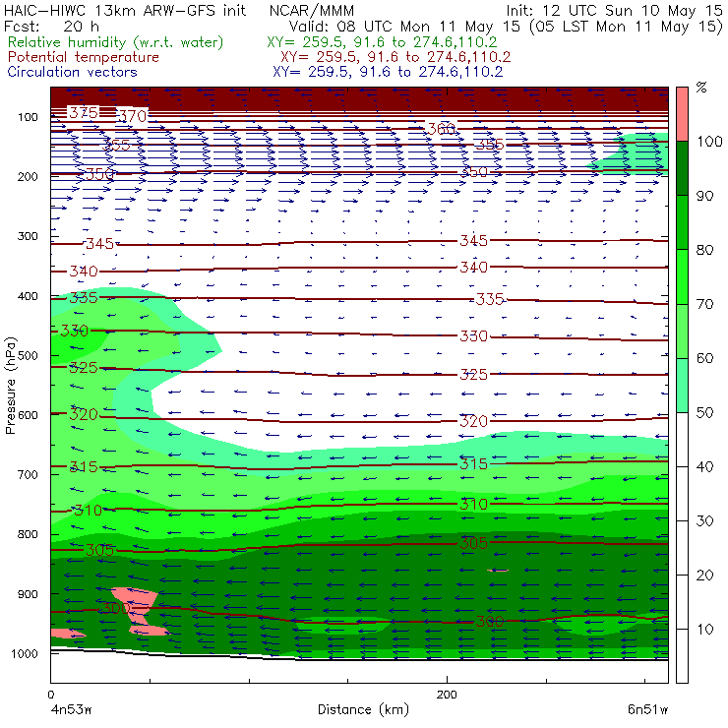
Task: Select the '1000' pressure axis tick label
Action: click(25, 653)
